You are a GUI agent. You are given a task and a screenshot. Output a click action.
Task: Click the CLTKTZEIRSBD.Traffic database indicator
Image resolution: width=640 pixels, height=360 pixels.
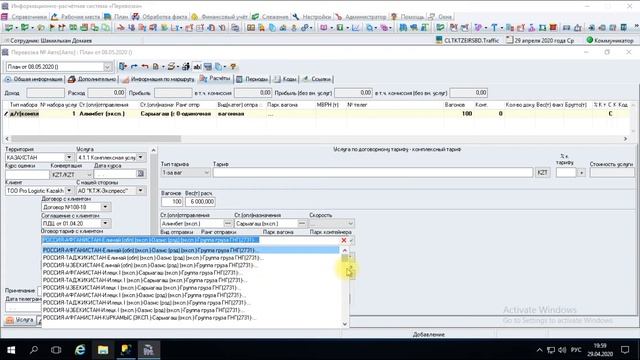[x=467, y=40]
